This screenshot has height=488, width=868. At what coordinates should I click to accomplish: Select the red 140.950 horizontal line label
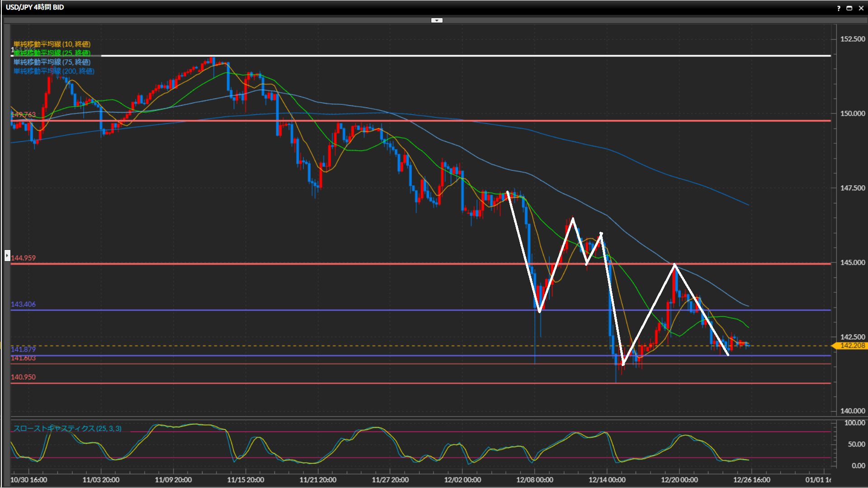click(23, 377)
